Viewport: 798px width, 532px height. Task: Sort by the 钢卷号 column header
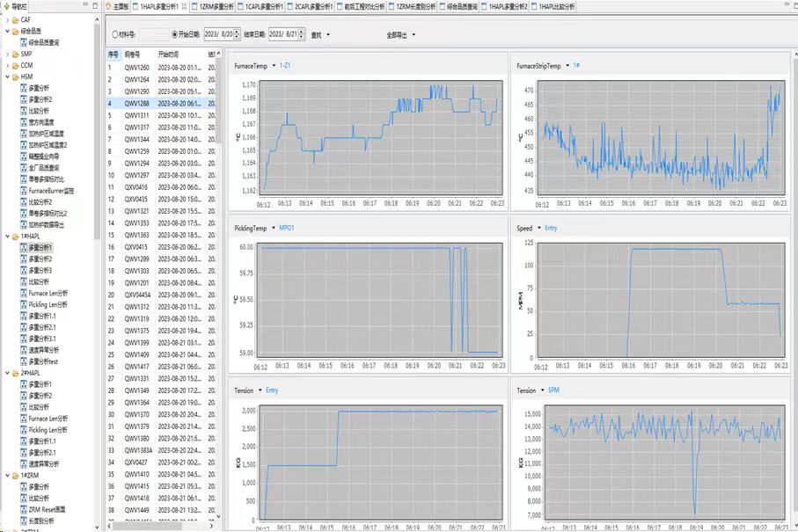(x=132, y=54)
